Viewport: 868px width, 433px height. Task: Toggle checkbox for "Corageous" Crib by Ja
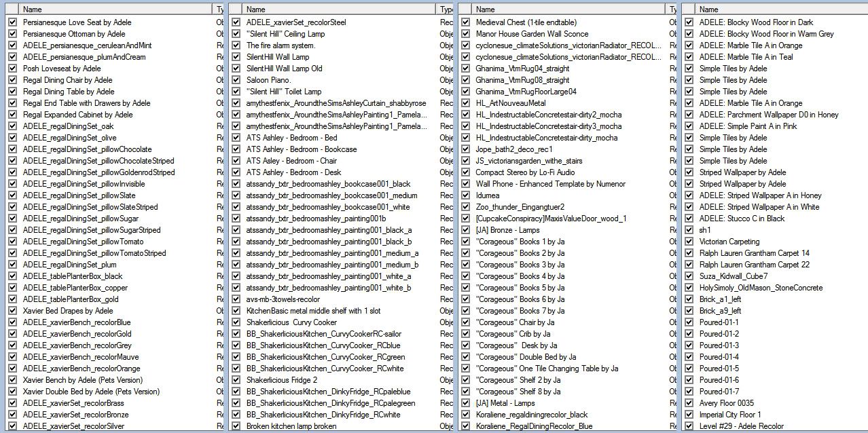(465, 334)
